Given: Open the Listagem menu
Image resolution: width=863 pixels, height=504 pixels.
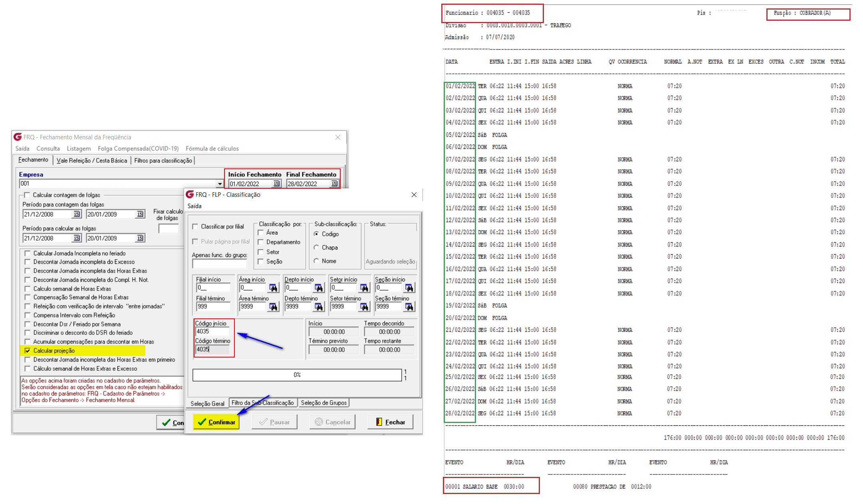Looking at the screenshot, I should click(x=79, y=148).
